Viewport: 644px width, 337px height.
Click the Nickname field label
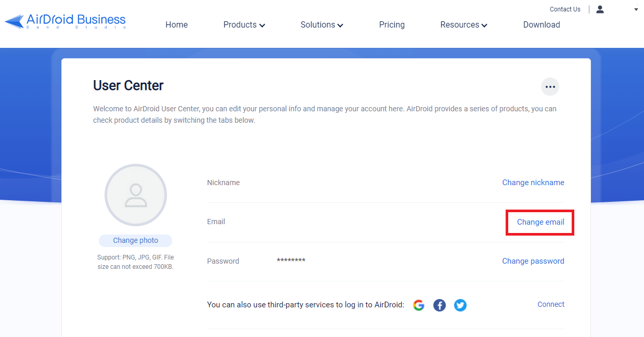[x=223, y=183]
